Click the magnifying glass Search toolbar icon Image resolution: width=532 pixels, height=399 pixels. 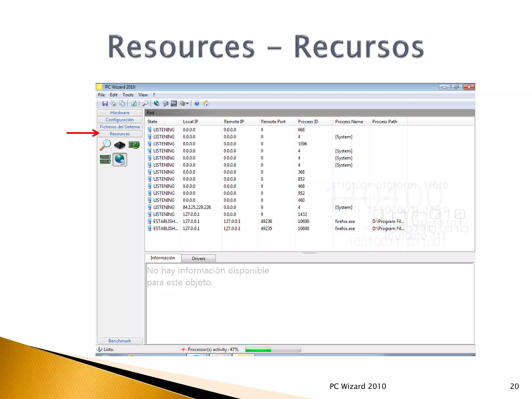(145, 104)
